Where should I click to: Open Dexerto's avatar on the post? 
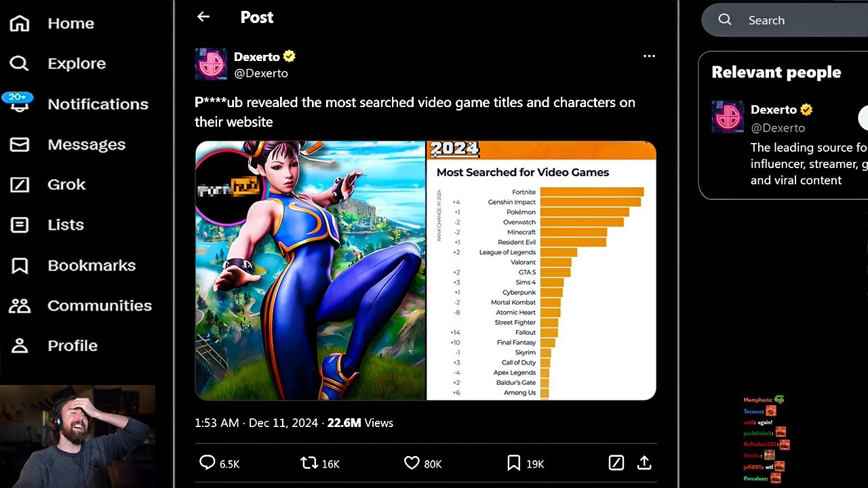pyautogui.click(x=211, y=64)
